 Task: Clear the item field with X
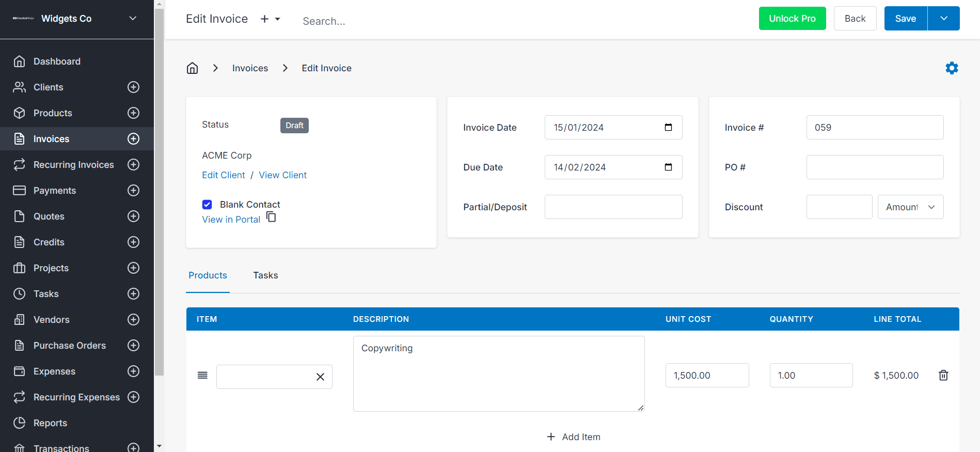point(320,377)
